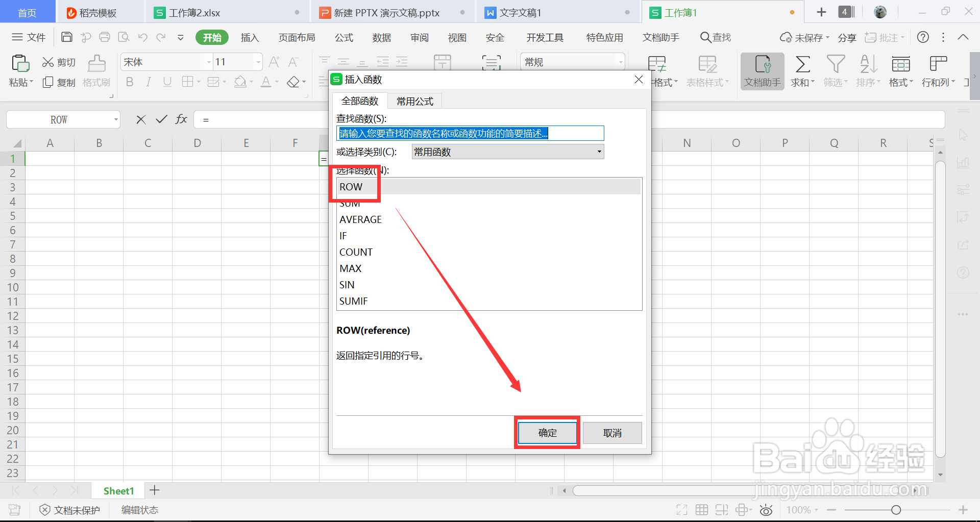Click the 查找 search button
The image size is (980, 522).
click(716, 37)
